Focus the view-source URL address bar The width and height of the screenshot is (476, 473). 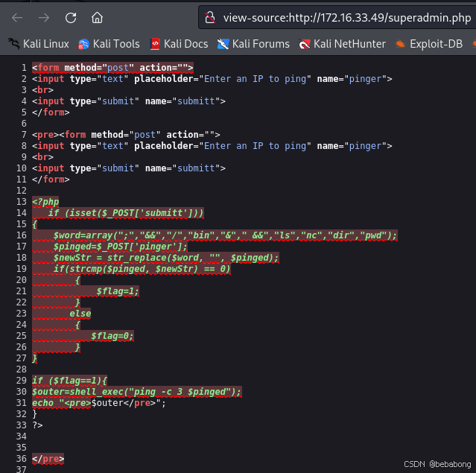[x=337, y=18]
